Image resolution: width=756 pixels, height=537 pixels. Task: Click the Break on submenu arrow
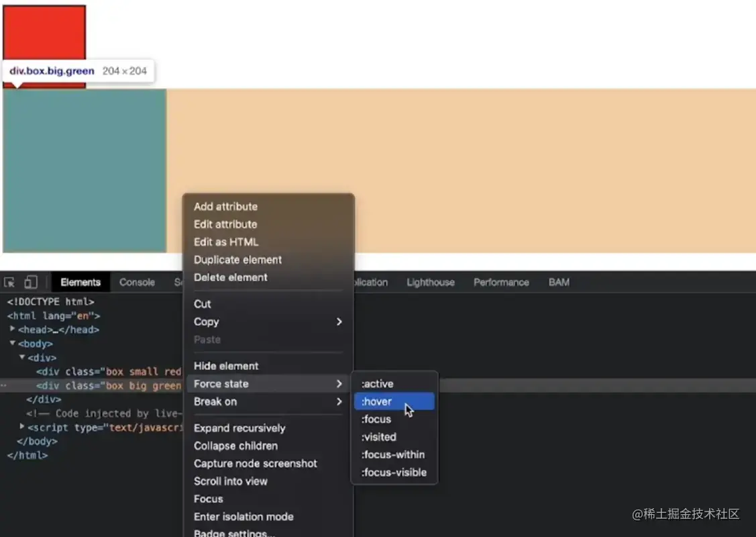[339, 401]
